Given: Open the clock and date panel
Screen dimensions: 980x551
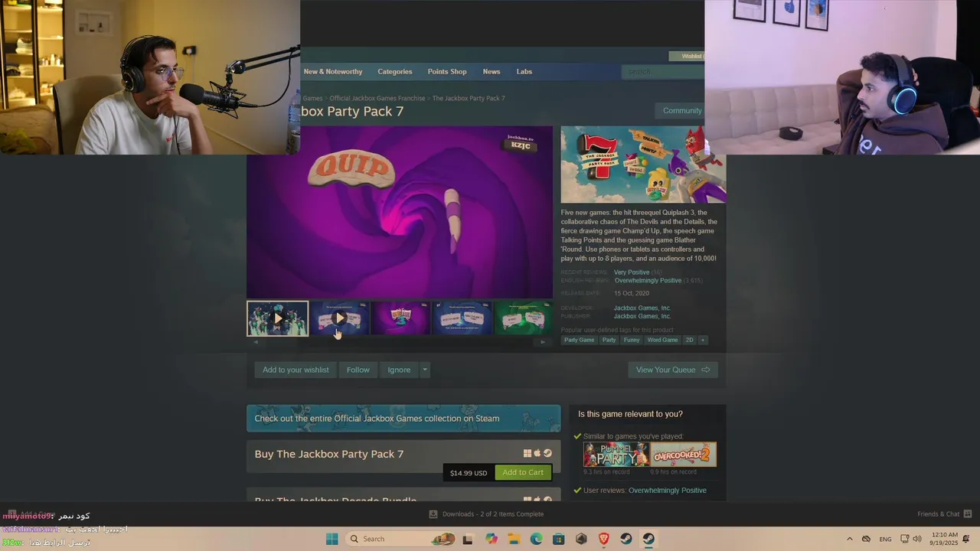Looking at the screenshot, I should click(x=946, y=539).
